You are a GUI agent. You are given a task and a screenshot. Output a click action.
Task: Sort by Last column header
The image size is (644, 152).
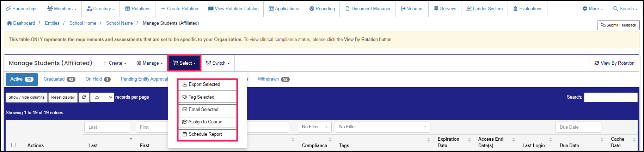(x=93, y=145)
